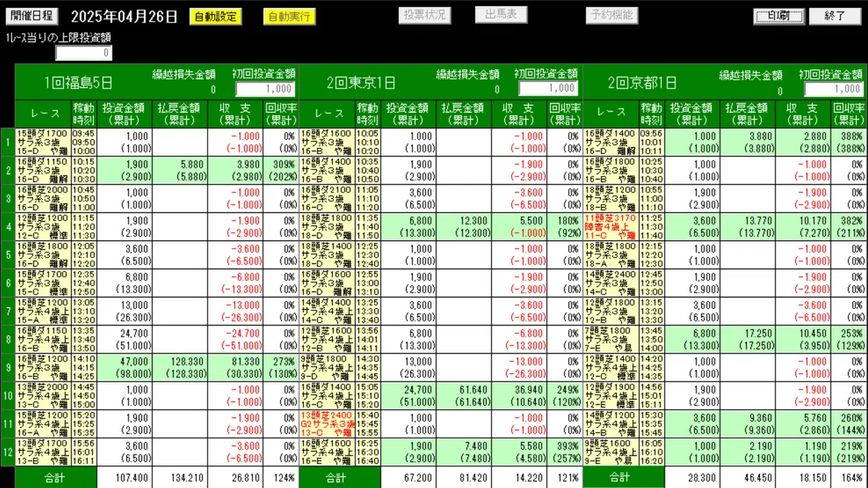Click the 124% total recovery cell
The height and width of the screenshot is (488, 868).
click(x=281, y=478)
